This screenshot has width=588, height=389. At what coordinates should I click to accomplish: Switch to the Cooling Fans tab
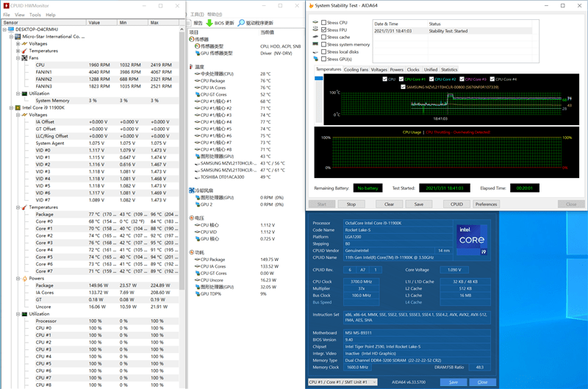point(356,69)
